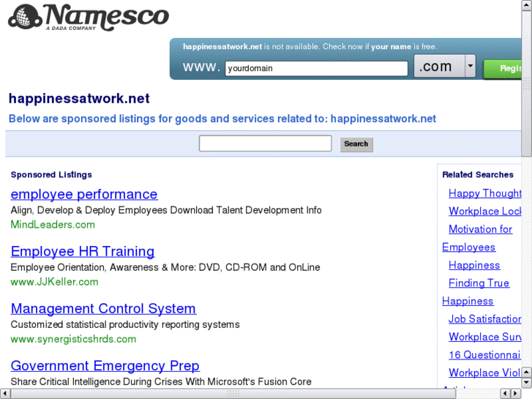Click horizontal scrollbar left arrow at far left

pyautogui.click(x=4, y=394)
